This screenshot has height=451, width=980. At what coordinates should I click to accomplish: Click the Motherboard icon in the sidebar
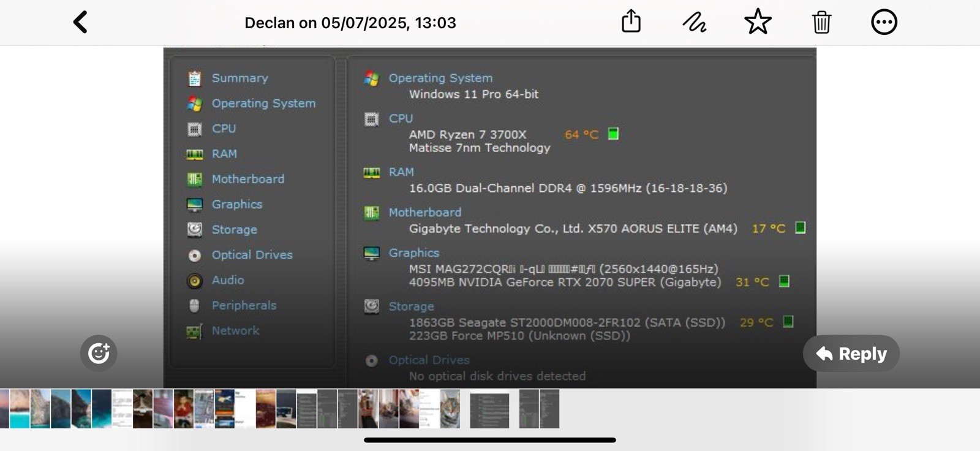(x=194, y=180)
